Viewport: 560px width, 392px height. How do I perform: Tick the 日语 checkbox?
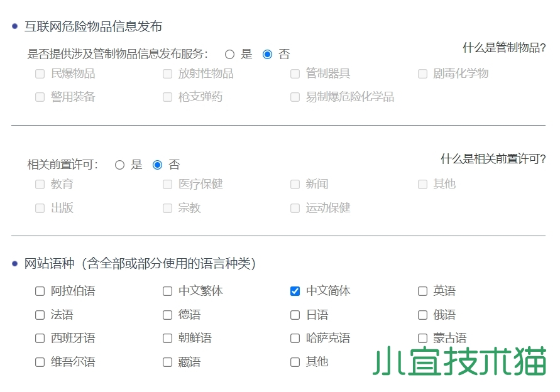295,315
